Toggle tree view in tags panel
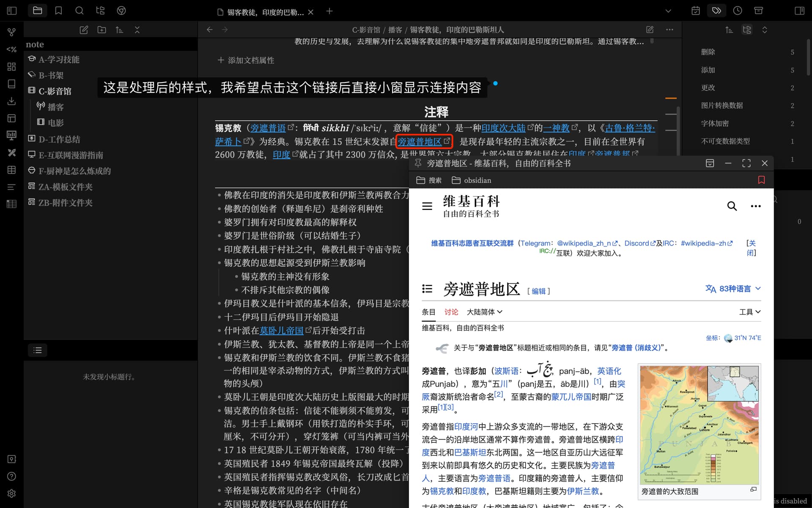 pyautogui.click(x=747, y=30)
